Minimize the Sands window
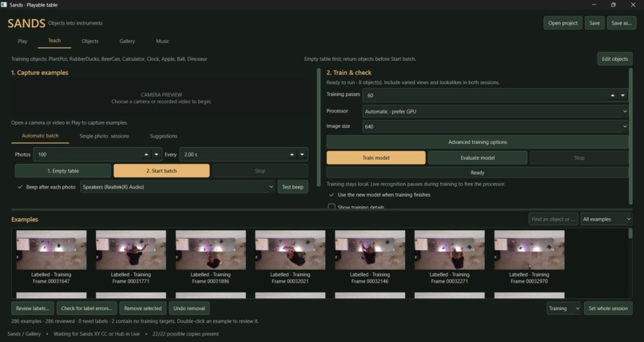This screenshot has height=342, width=644. pos(594,5)
